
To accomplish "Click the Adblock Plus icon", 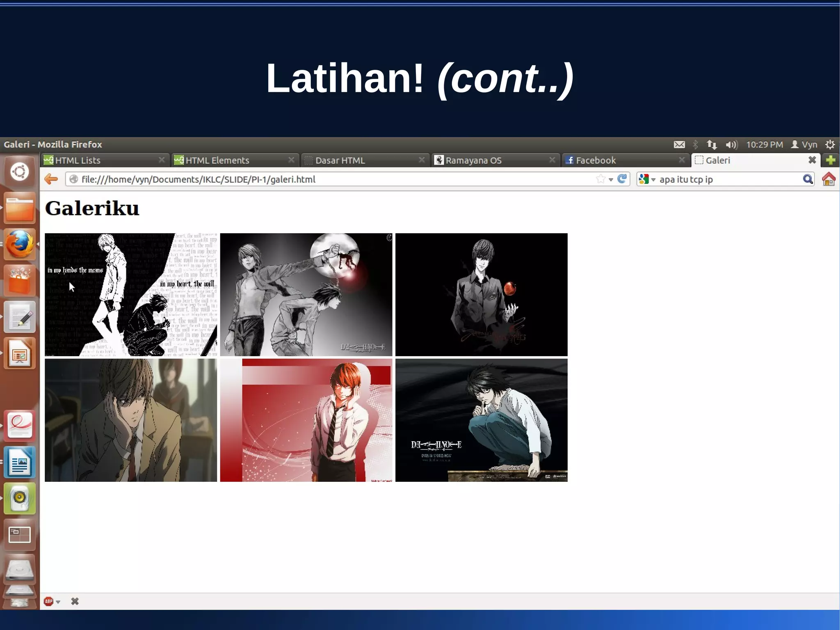I will point(48,601).
